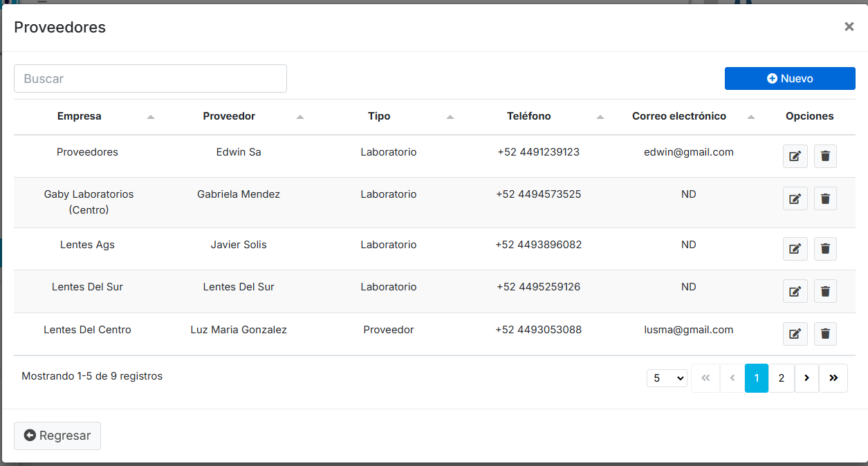Image resolution: width=868 pixels, height=466 pixels.
Task: Edit the Gabriela Mendez supplier entry
Action: [795, 199]
